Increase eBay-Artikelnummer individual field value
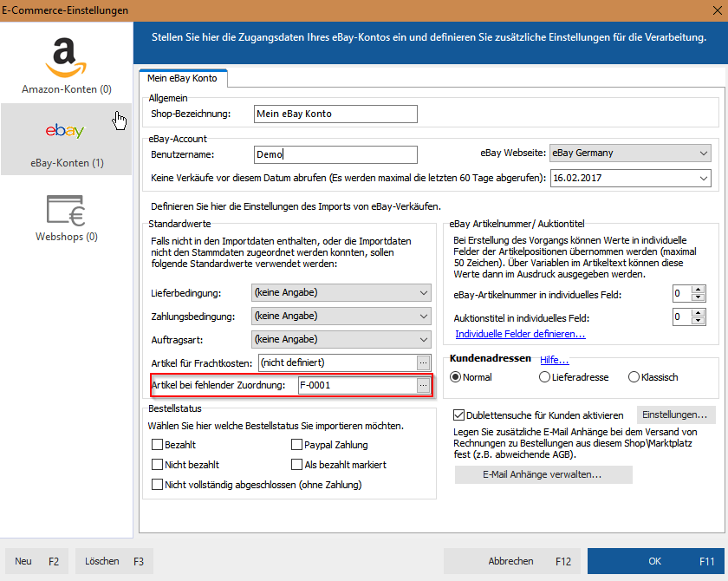728x581 pixels. 699,290
